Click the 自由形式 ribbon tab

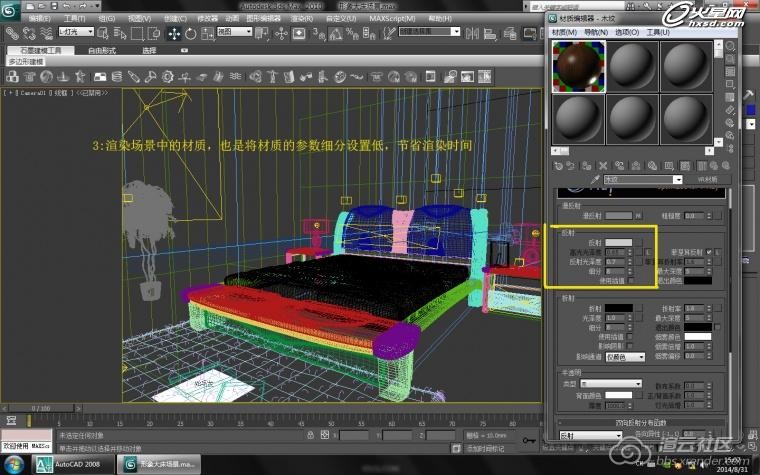[x=102, y=50]
